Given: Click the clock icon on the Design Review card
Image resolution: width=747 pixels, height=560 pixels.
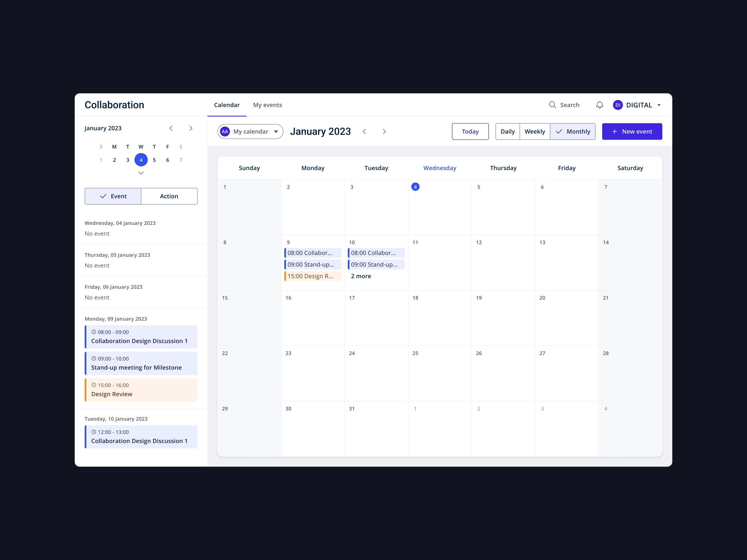Looking at the screenshot, I should (x=94, y=385).
